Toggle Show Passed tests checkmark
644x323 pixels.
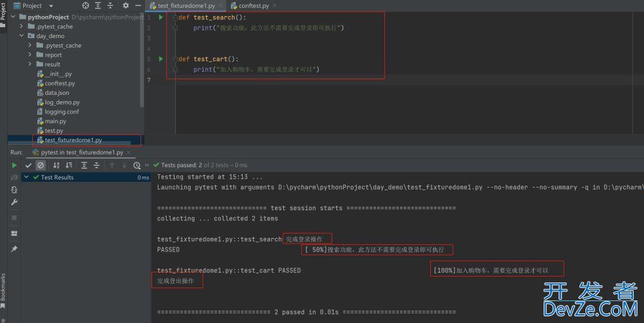click(28, 165)
